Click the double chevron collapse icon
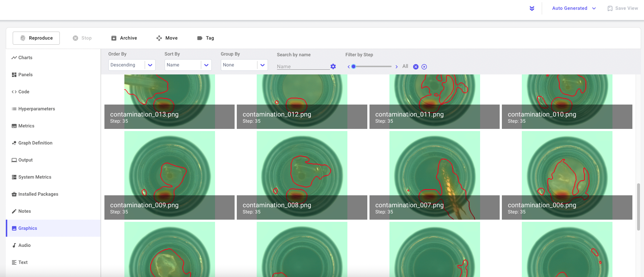Viewport: 644px width, 277px height. 532,8
